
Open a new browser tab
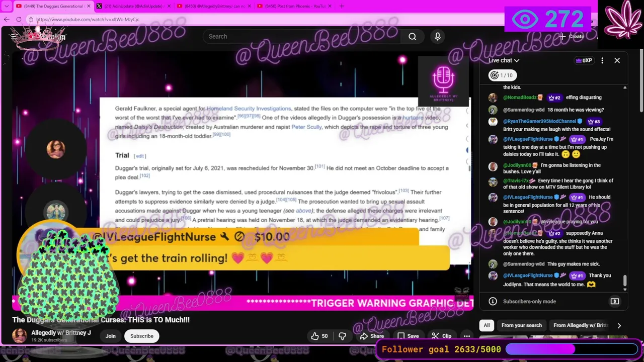point(342,6)
